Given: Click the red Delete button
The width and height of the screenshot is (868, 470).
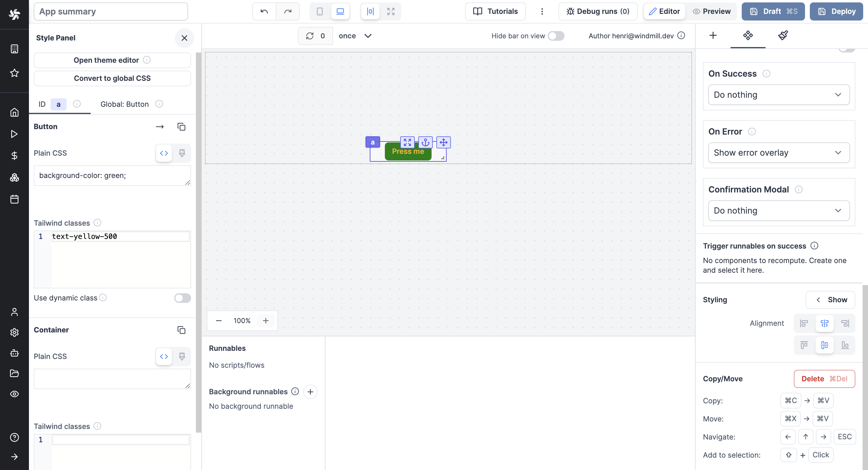Looking at the screenshot, I should click(x=824, y=379).
